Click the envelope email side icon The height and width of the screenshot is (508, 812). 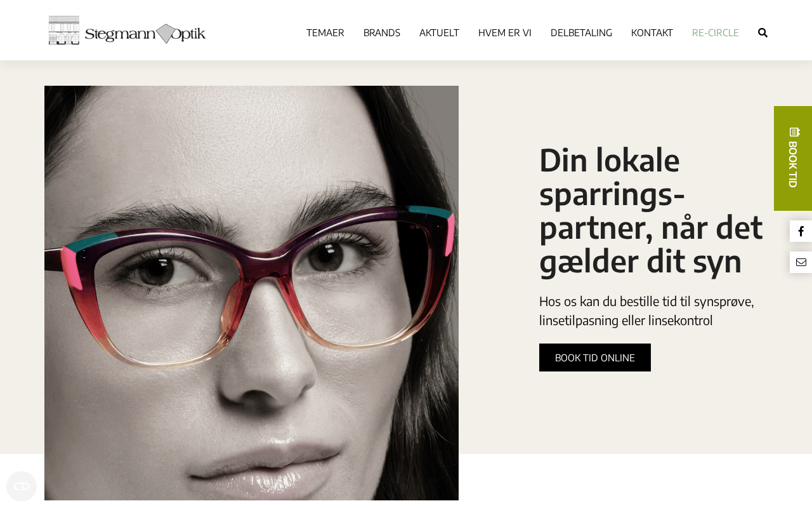point(801,262)
